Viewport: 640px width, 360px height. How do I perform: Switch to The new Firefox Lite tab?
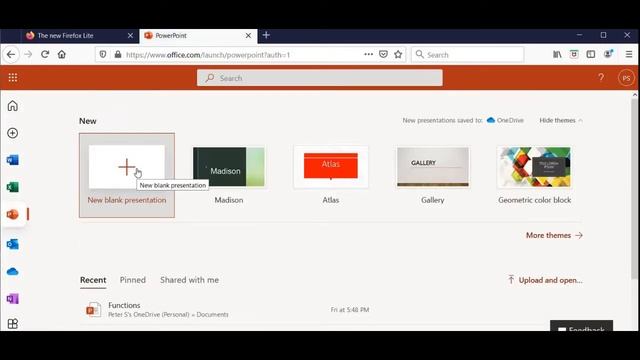tap(79, 36)
